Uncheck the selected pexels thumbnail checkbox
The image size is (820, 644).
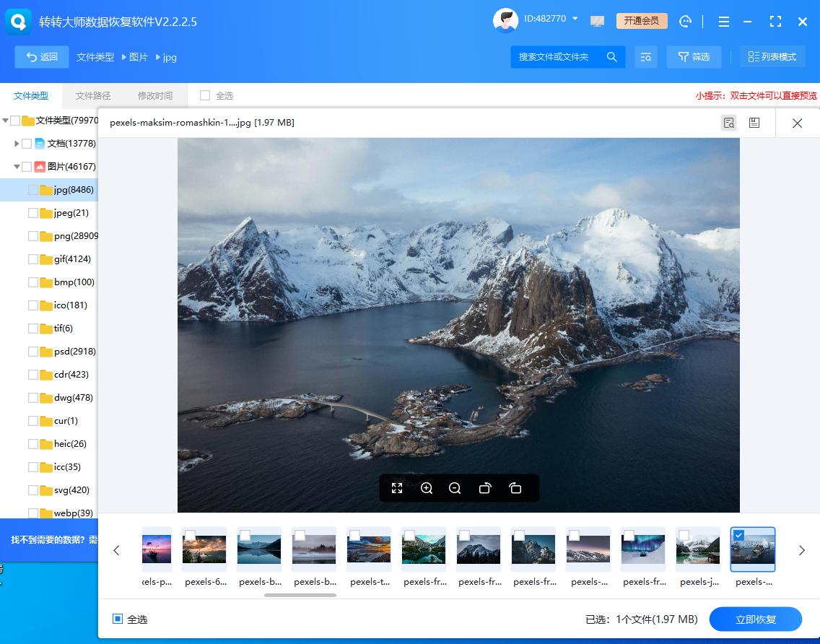coord(740,535)
